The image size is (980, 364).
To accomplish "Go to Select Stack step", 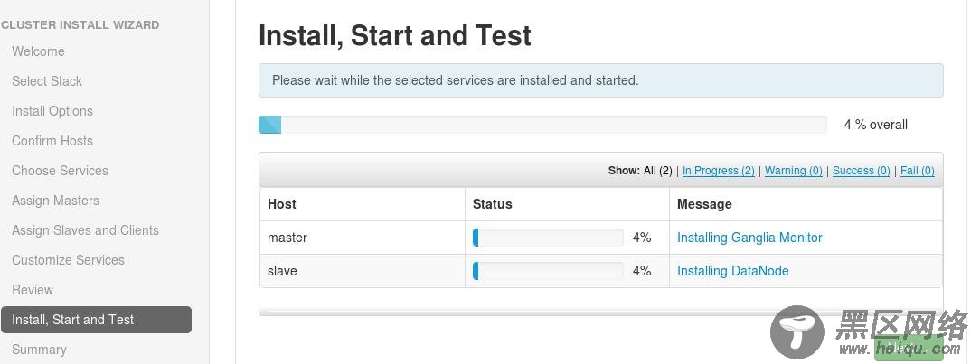I will pos(47,81).
